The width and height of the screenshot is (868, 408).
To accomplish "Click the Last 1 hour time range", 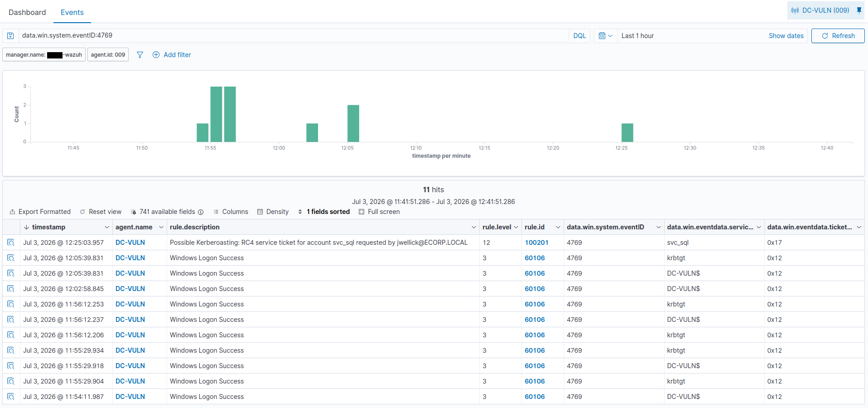I will pos(637,36).
